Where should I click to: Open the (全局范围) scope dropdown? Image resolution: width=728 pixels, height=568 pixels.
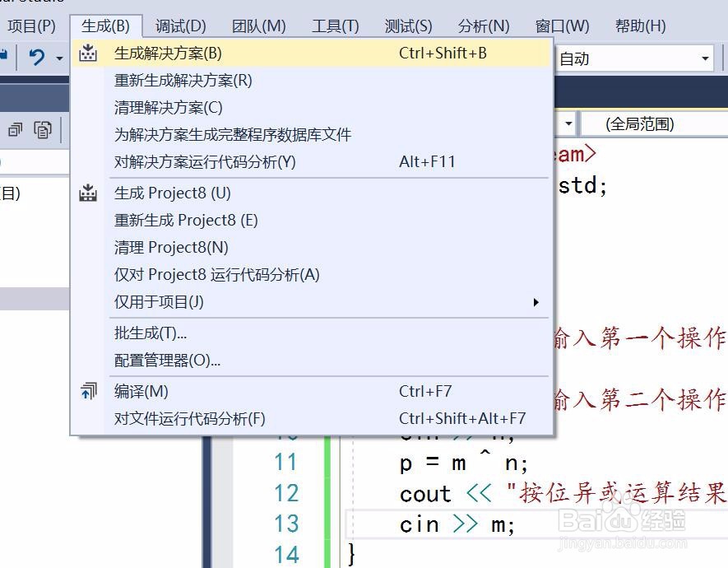(655, 124)
